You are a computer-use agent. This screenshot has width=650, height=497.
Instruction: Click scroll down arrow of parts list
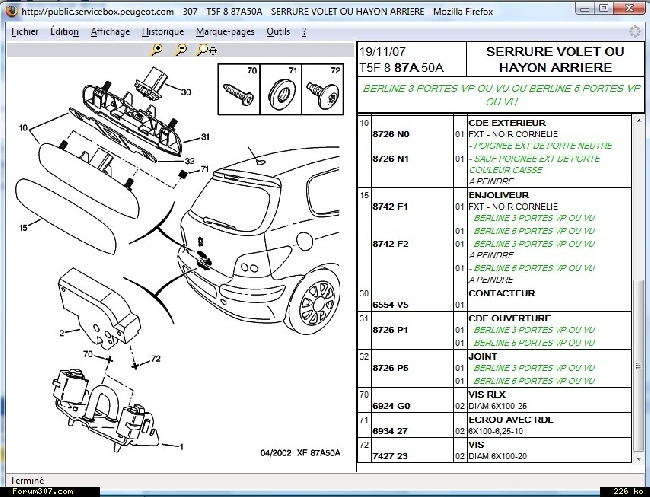tap(638, 459)
